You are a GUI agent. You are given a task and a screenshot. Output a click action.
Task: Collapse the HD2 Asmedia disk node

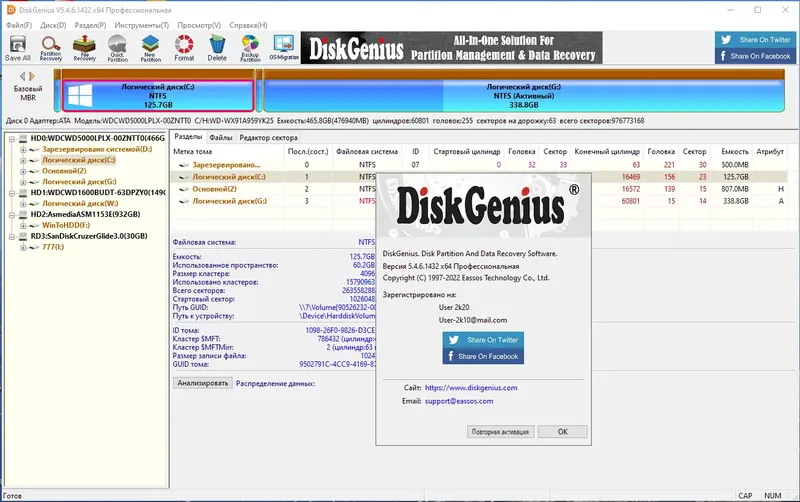[12, 215]
